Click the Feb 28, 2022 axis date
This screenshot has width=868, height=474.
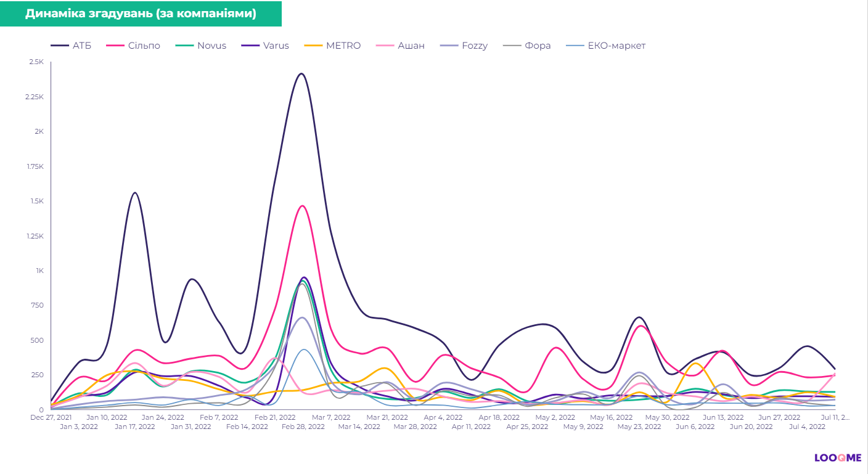[x=302, y=427]
